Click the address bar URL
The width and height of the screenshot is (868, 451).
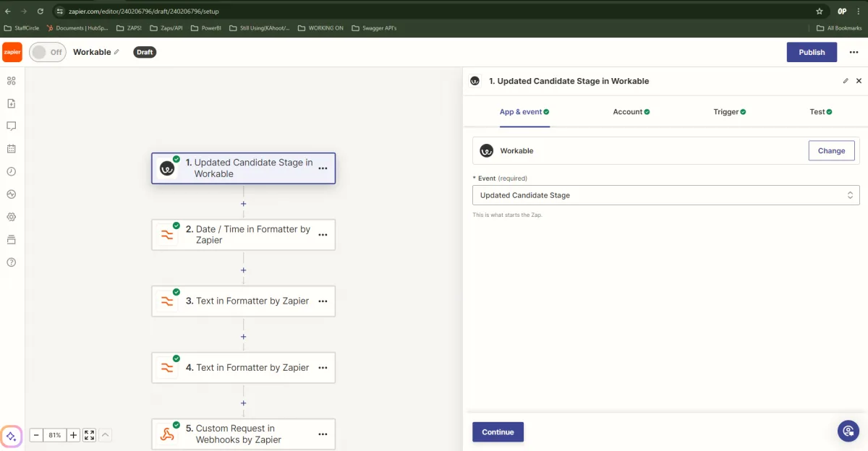[x=145, y=12]
